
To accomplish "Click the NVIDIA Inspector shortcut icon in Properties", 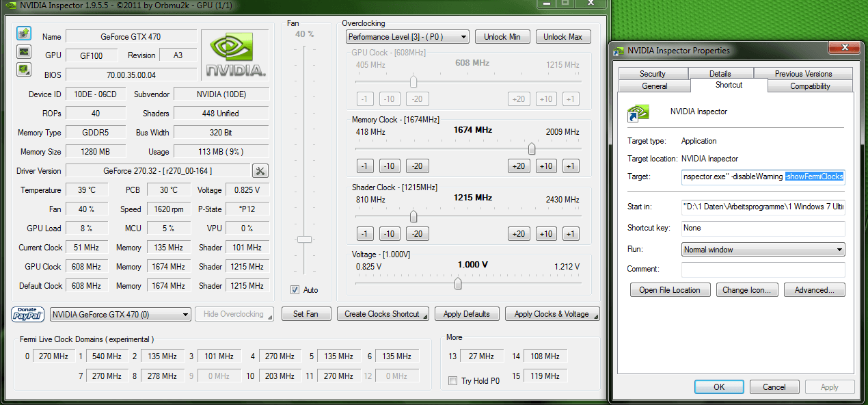I will [638, 113].
